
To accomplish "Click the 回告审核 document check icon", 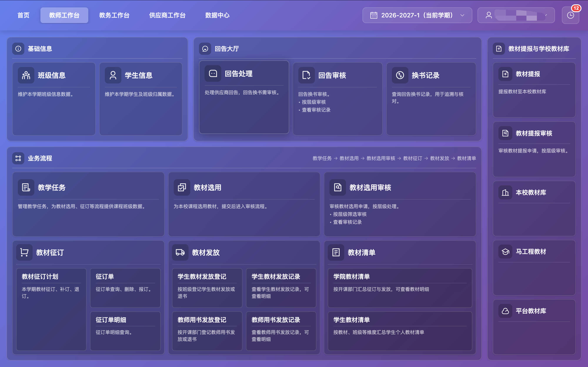I will tap(306, 75).
